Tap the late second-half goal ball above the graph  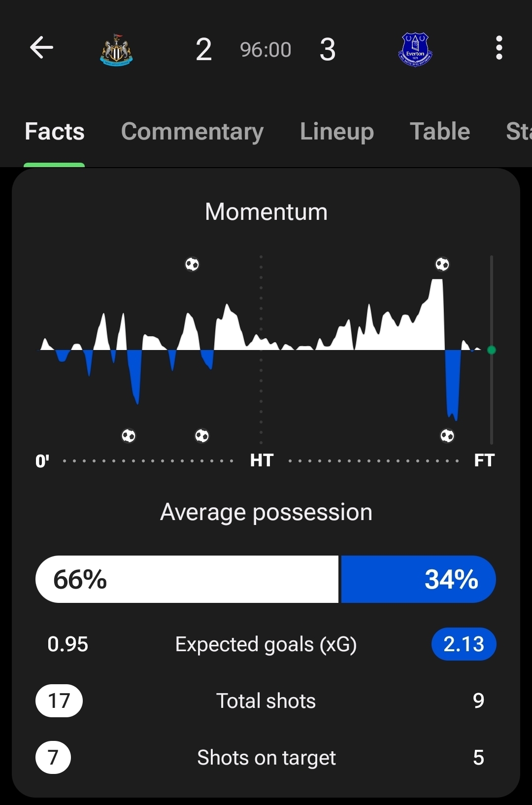442,264
